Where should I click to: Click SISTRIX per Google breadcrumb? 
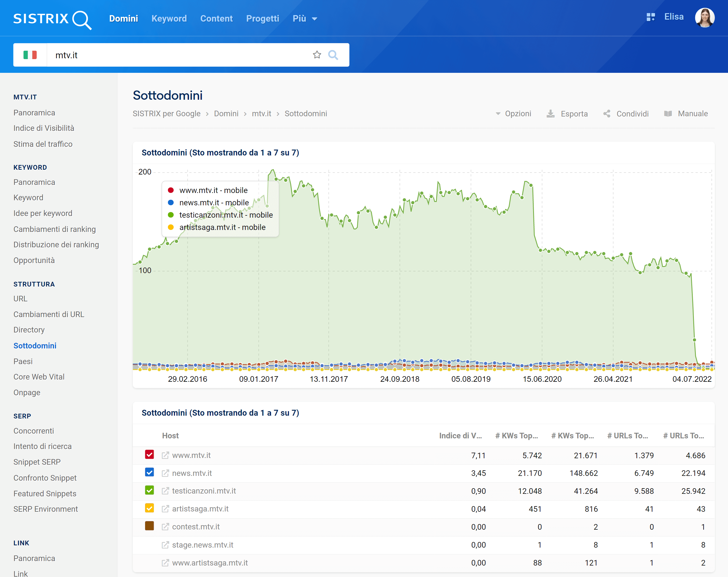167,114
